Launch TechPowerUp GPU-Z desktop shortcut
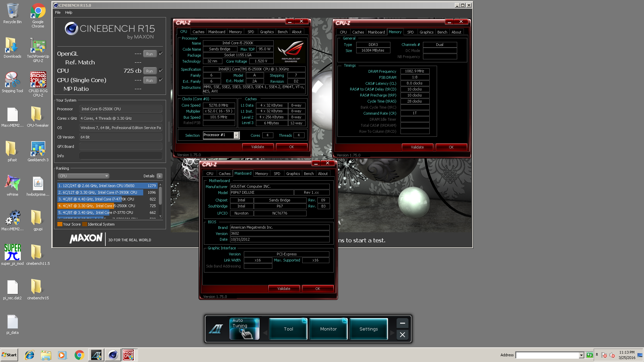Screen dimensions: 644x362 tap(38, 50)
